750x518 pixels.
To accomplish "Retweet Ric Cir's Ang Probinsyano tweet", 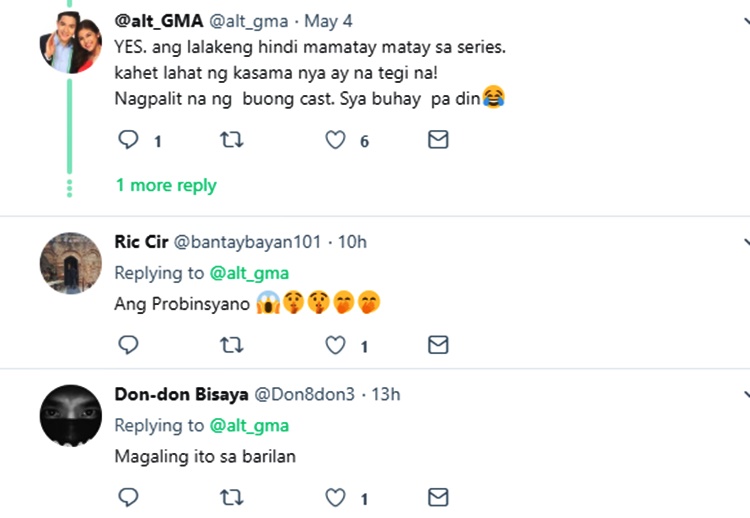I will tap(231, 345).
